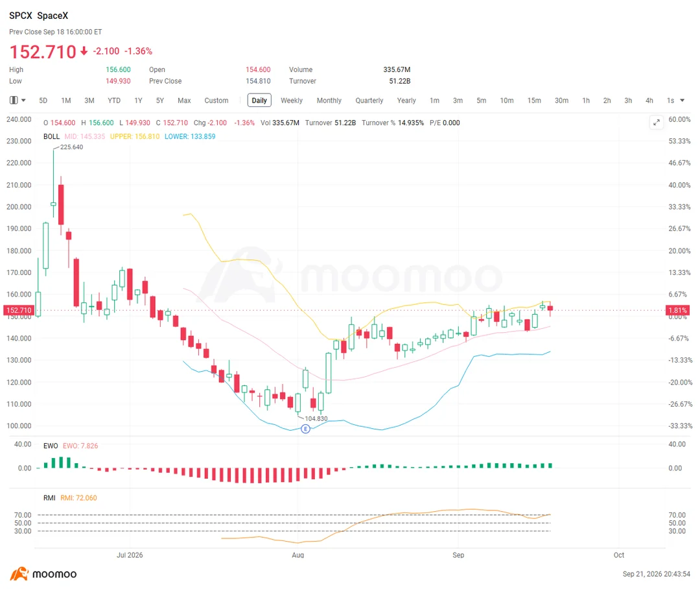Choose the 2h interval

coord(607,101)
